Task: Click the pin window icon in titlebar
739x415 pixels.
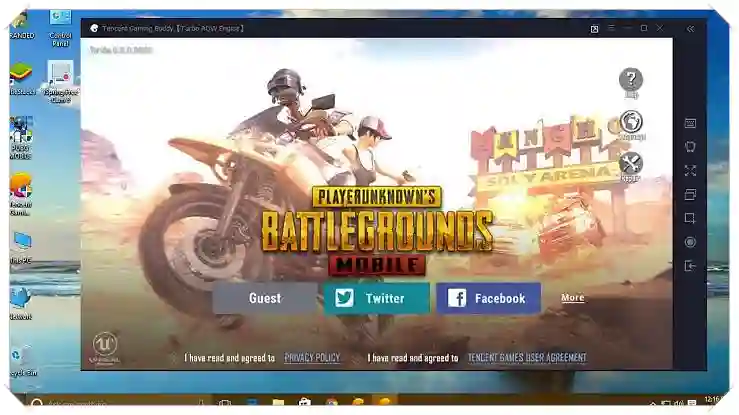Action: (595, 29)
